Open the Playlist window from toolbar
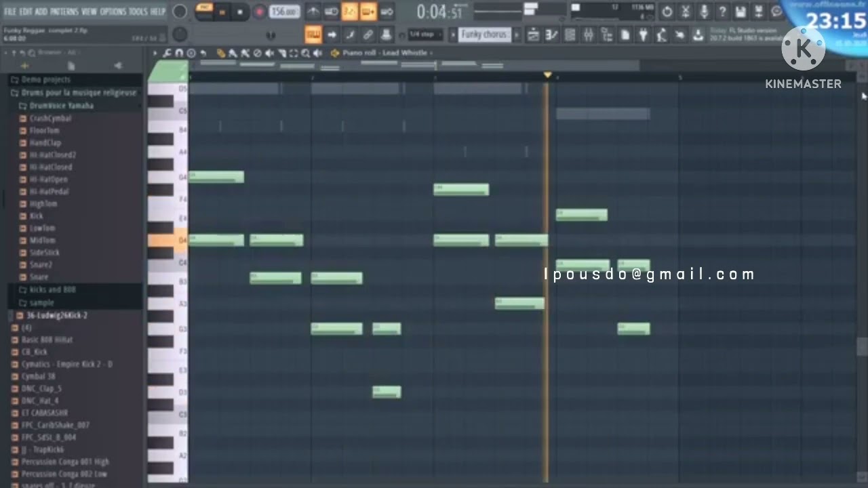The width and height of the screenshot is (868, 488). pyautogui.click(x=534, y=35)
